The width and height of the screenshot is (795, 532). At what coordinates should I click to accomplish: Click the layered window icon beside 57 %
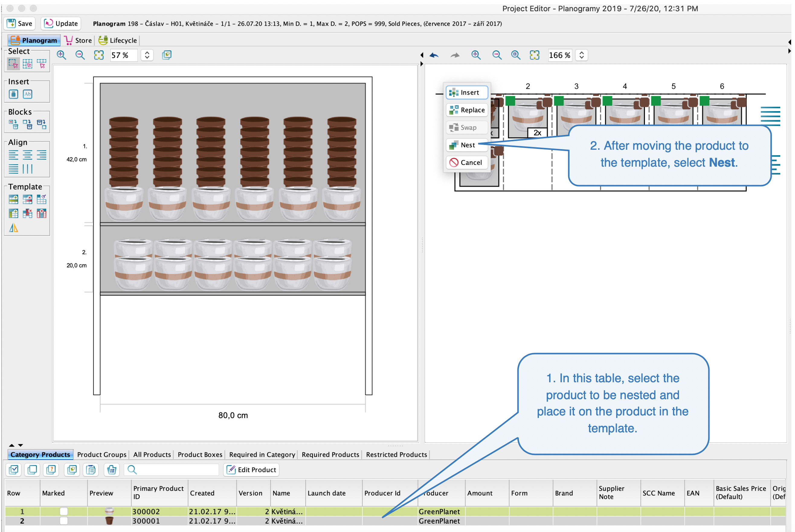(x=167, y=55)
